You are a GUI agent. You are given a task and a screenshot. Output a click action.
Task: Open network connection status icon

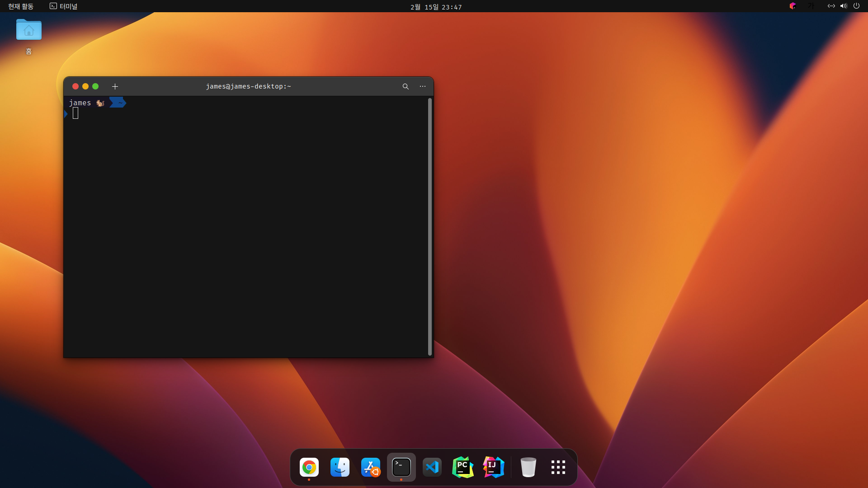point(831,6)
